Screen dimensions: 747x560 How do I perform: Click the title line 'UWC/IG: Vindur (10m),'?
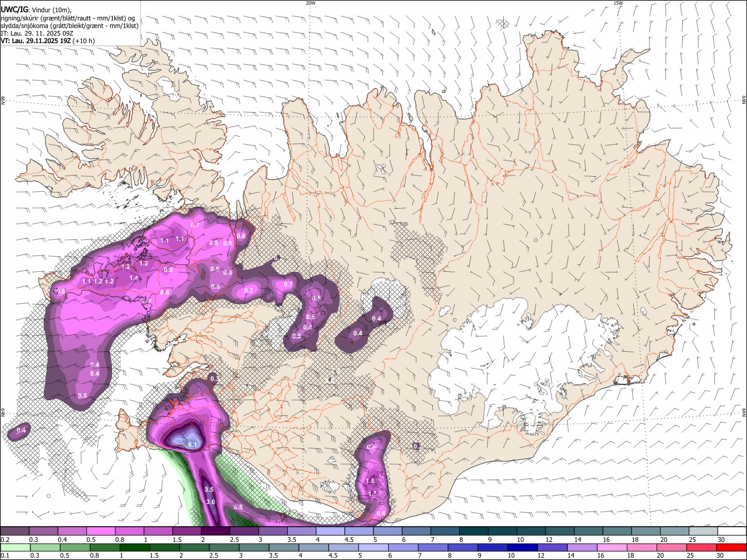click(36, 10)
